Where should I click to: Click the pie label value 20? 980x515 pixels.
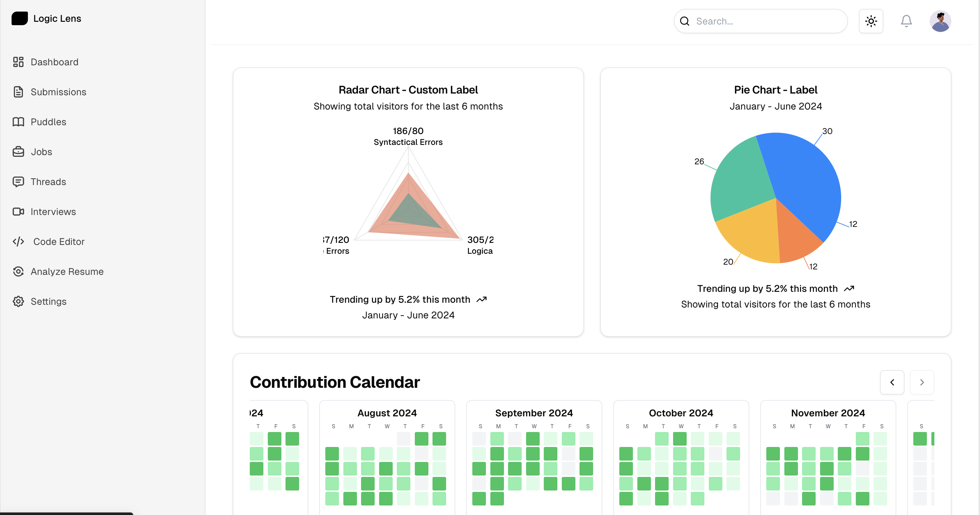click(728, 262)
